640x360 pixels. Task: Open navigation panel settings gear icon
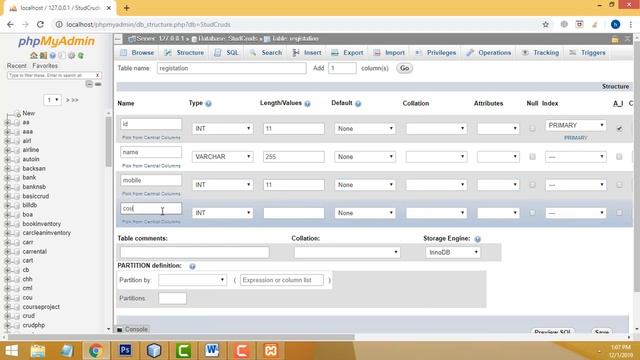(x=71, y=56)
